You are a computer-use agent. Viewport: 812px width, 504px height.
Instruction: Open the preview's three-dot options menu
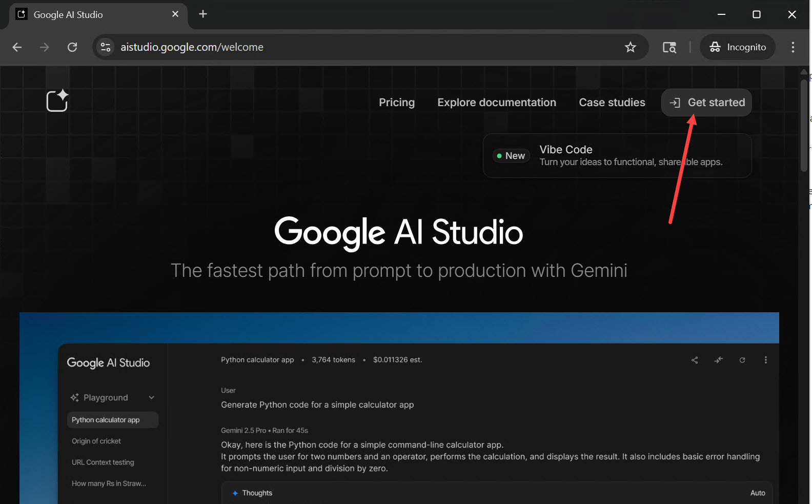(766, 360)
